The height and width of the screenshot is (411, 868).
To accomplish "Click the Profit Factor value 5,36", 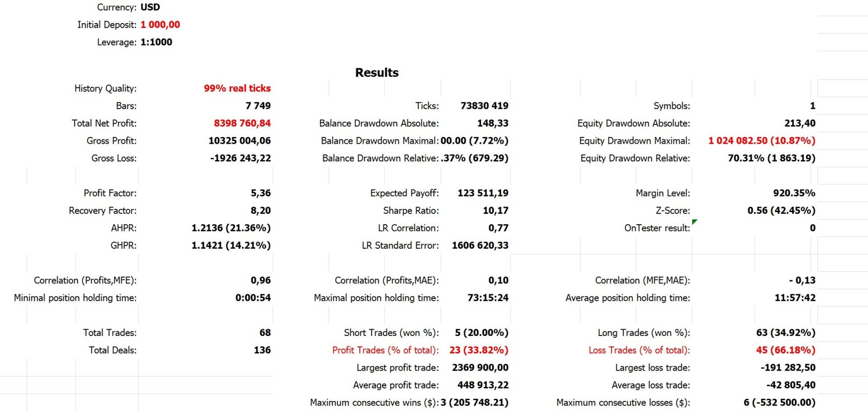I will (x=260, y=193).
